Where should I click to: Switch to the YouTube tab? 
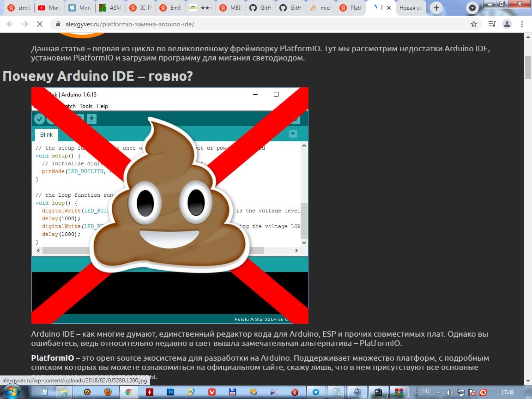(49, 8)
